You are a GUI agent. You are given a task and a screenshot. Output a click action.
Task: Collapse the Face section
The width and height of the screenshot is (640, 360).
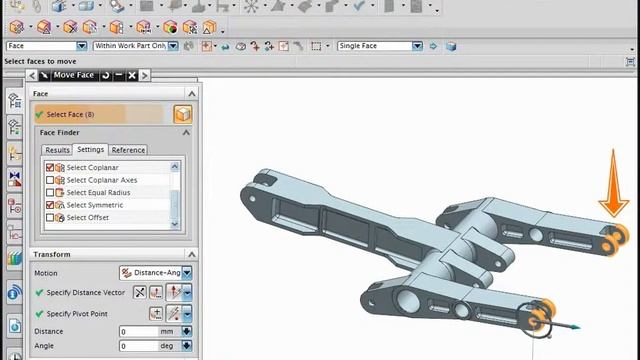click(191, 94)
